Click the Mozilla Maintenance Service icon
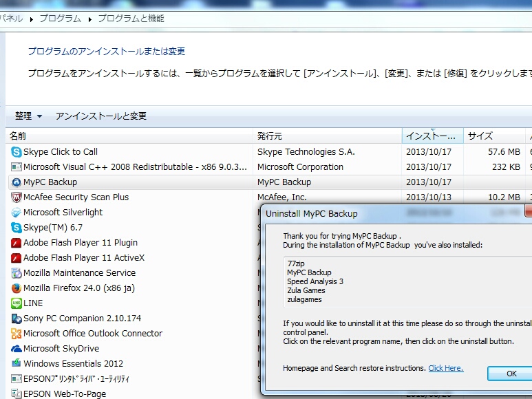Viewport: 532px width, 399px height. coord(17,273)
